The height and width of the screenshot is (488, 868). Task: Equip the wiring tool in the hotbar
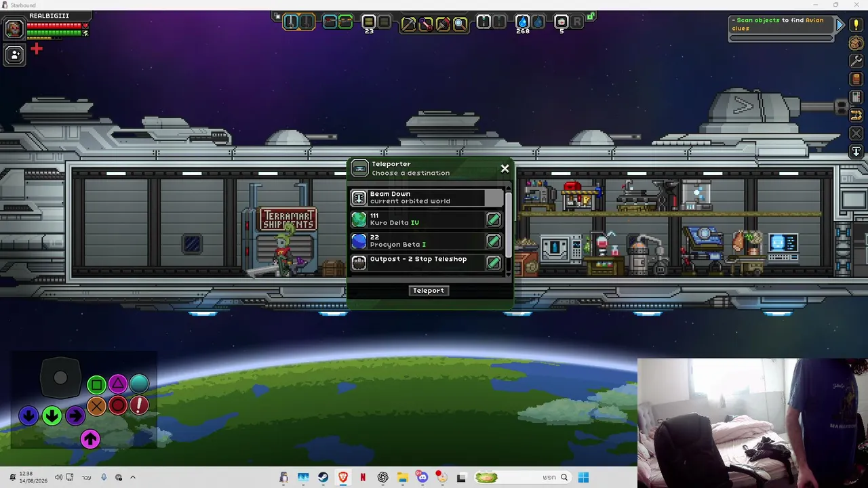coord(426,24)
